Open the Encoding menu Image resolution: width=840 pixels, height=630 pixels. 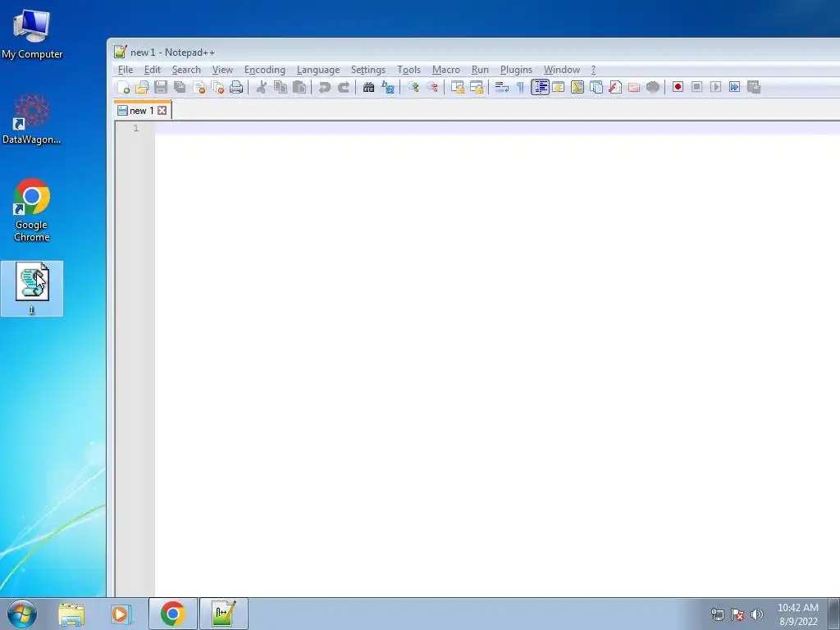[265, 71]
